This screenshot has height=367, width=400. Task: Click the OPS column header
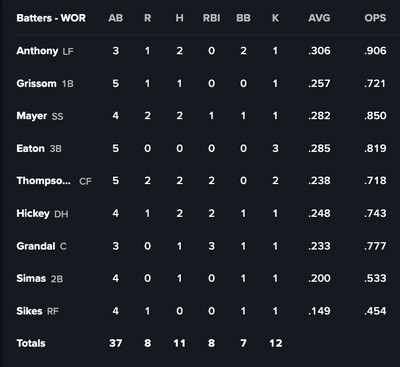point(375,18)
